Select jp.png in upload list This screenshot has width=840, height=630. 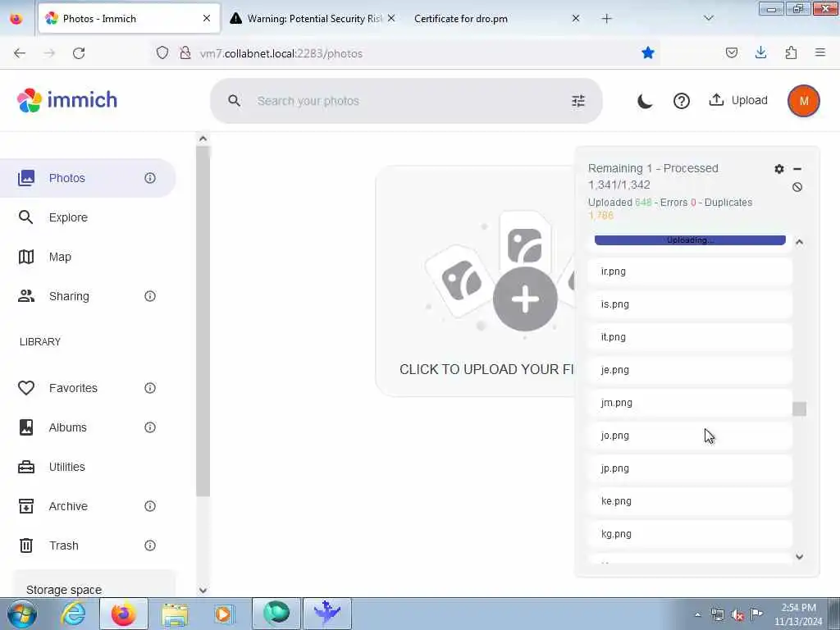click(x=690, y=468)
